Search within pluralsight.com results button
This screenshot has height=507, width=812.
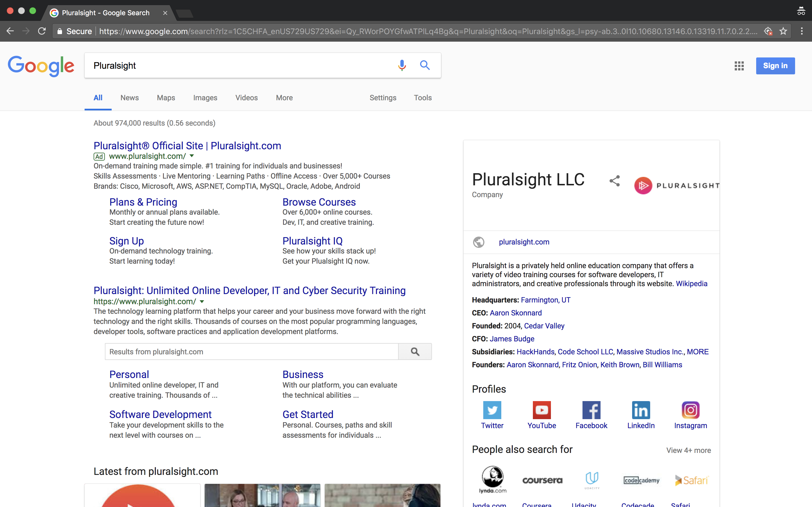tap(415, 352)
